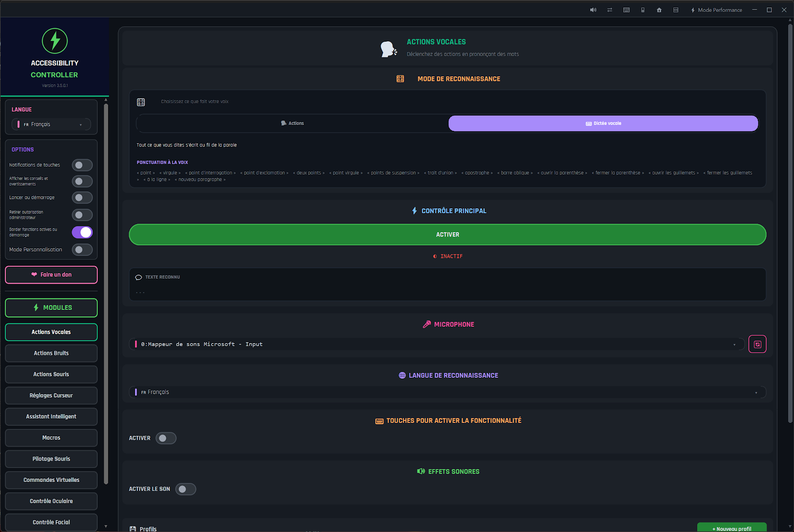Click the speech bubble icon near Texte Reconnu
The width and height of the screenshot is (794, 532).
tap(138, 277)
